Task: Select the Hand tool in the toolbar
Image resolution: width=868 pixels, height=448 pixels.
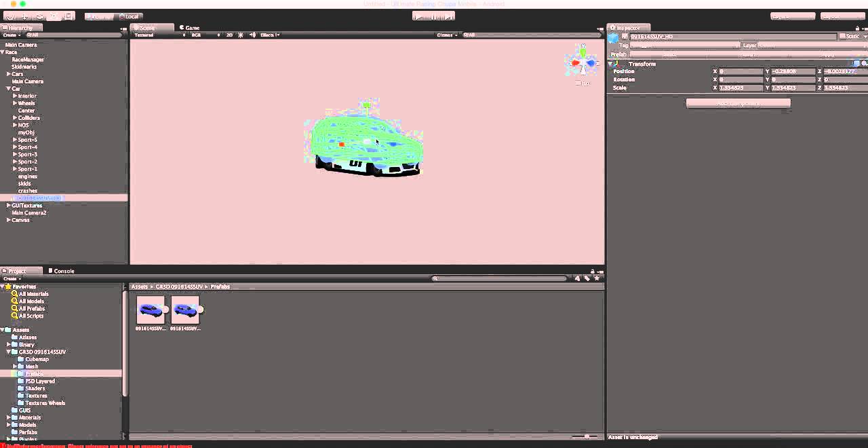Action: click(10, 16)
